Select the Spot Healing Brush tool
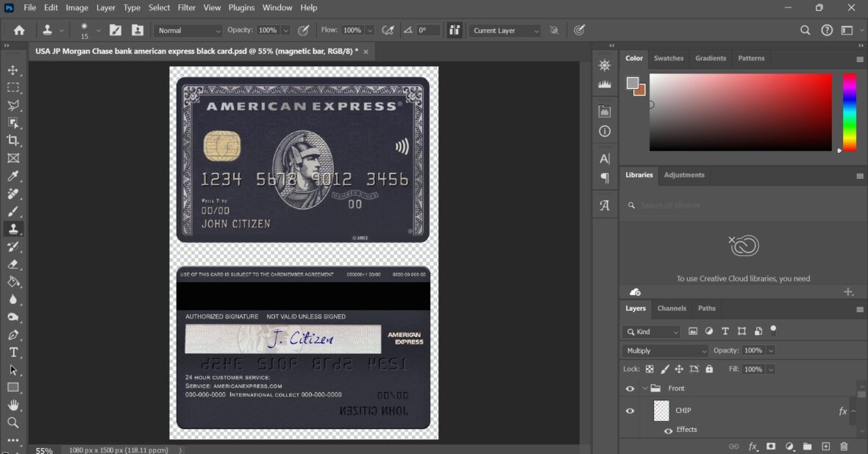Image resolution: width=868 pixels, height=454 pixels. pyautogui.click(x=13, y=194)
